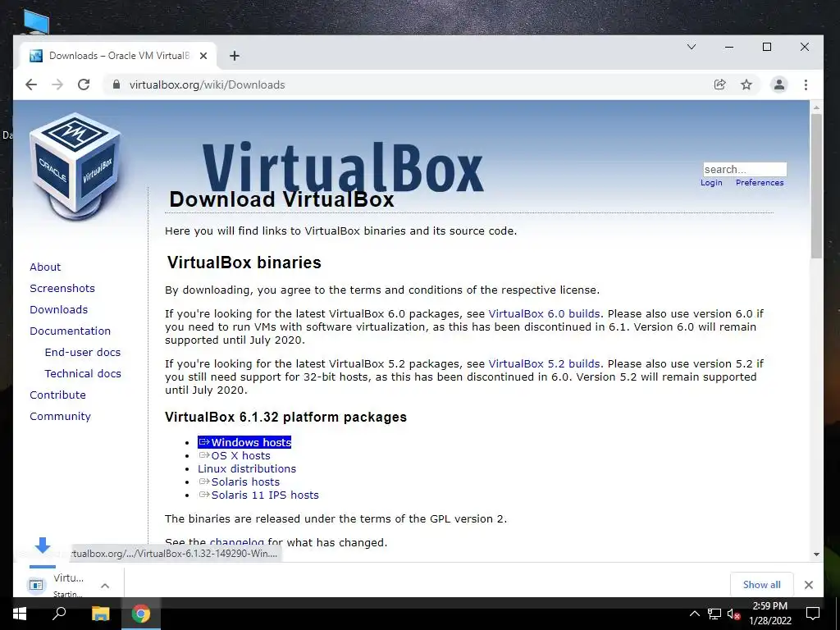Open the tab search chevron in the title bar
This screenshot has width=840, height=630.
pyautogui.click(x=692, y=47)
